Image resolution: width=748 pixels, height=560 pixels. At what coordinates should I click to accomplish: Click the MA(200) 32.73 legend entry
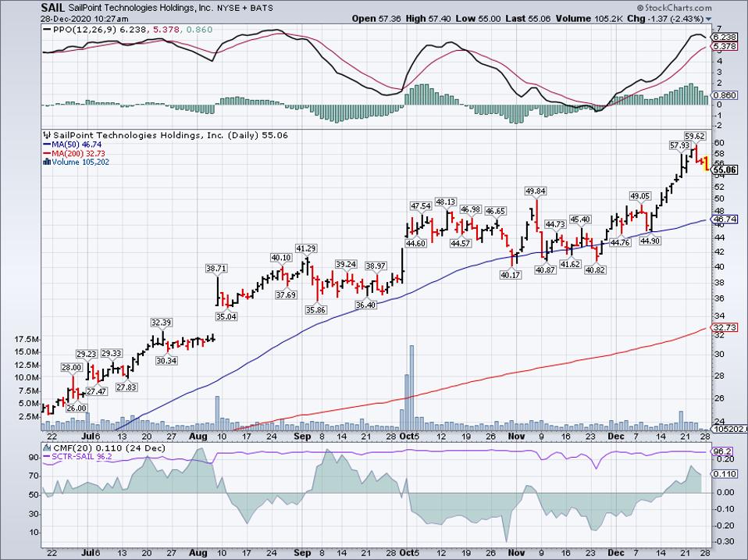point(78,154)
